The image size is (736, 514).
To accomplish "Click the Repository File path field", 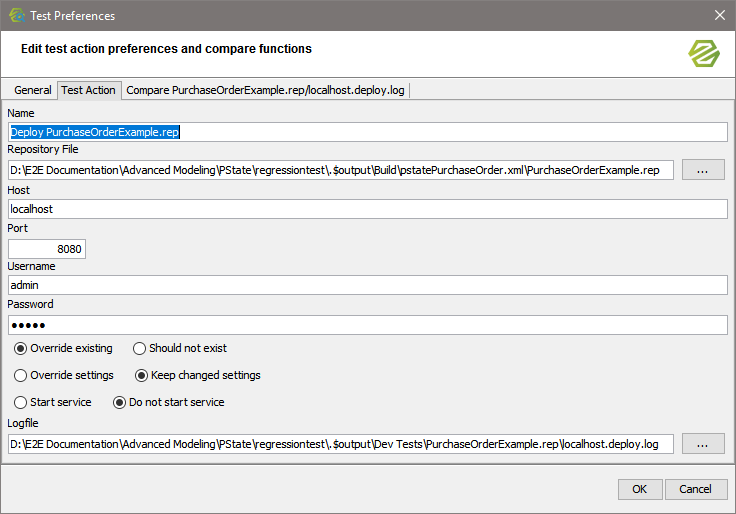I will pyautogui.click(x=340, y=170).
